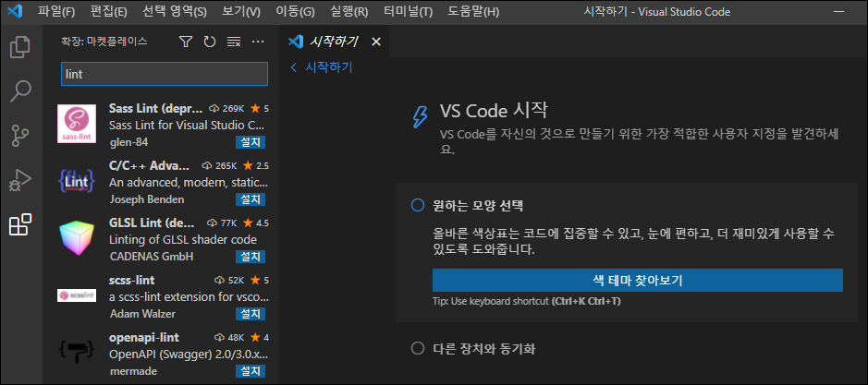
Task: Click publisher name Joseph Benden
Action: [147, 199]
